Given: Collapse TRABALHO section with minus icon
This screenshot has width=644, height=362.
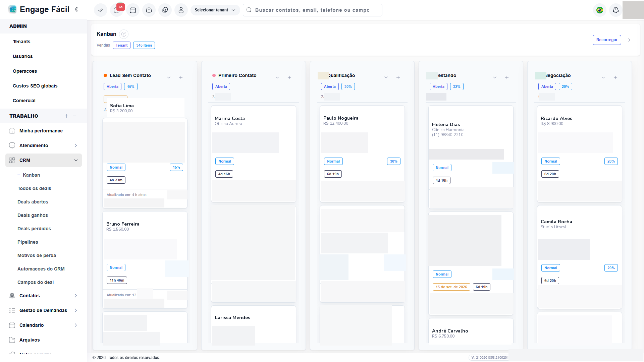Looking at the screenshot, I should point(74,116).
